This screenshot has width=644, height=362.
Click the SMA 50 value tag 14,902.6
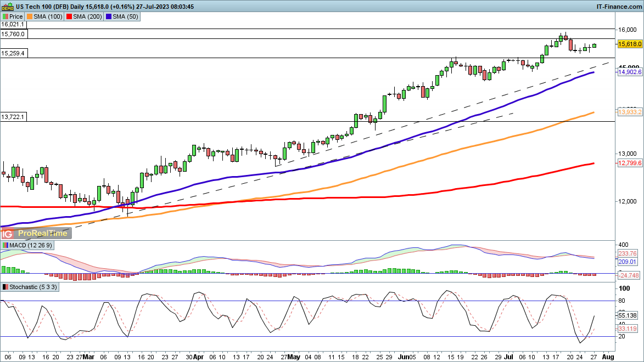(x=630, y=72)
